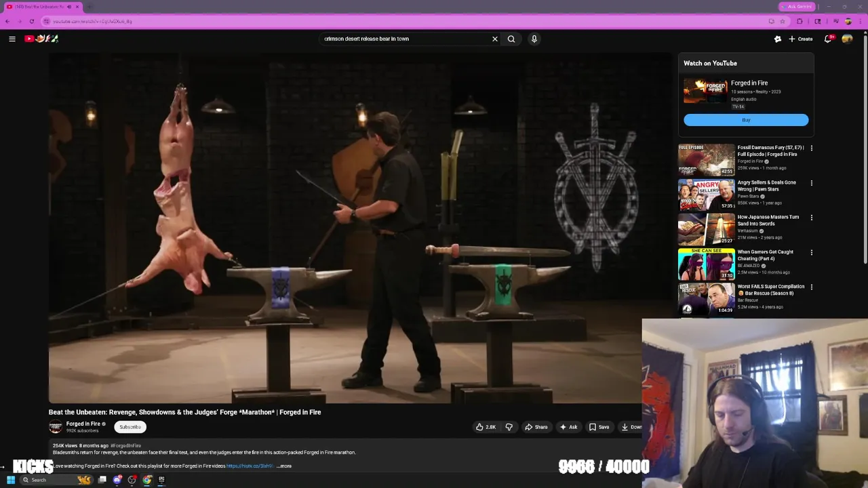868x488 pixels.
Task: Open the Windows Start menu
Action: pos(11,480)
